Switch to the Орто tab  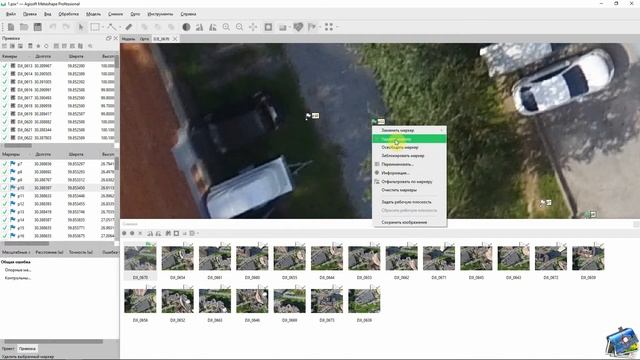(144, 39)
